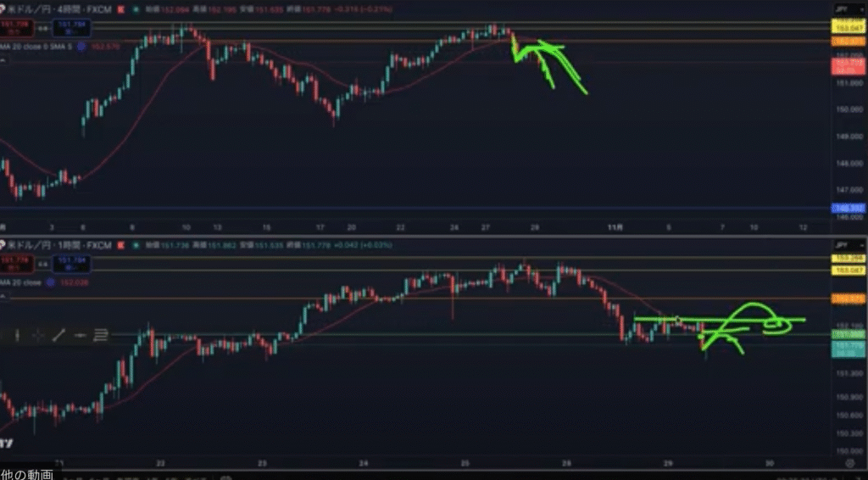This screenshot has height=480, width=868.
Task: Open the Fibonacci retracement lines tool
Action: (101, 336)
